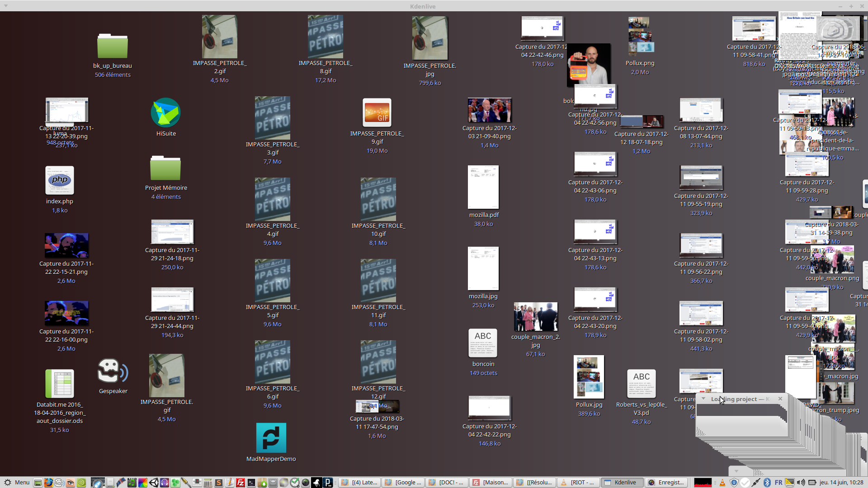This screenshot has height=488, width=868.
Task: Click the Unity launcher in the taskbar
Action: click(154, 483)
